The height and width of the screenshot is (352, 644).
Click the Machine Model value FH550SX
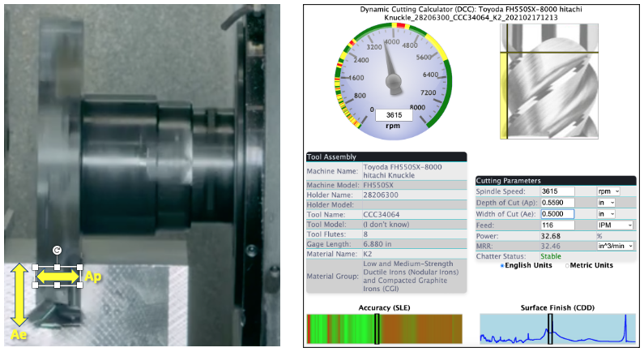pyautogui.click(x=378, y=185)
